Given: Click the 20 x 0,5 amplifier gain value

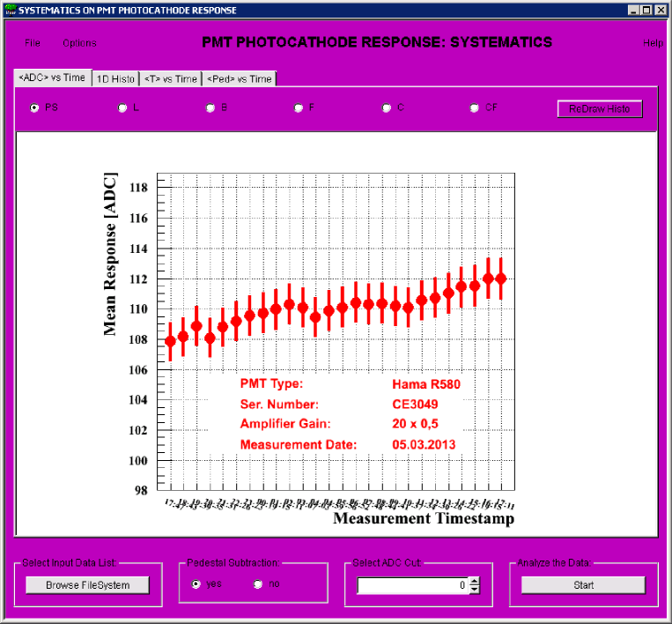Looking at the screenshot, I should pyautogui.click(x=415, y=424).
